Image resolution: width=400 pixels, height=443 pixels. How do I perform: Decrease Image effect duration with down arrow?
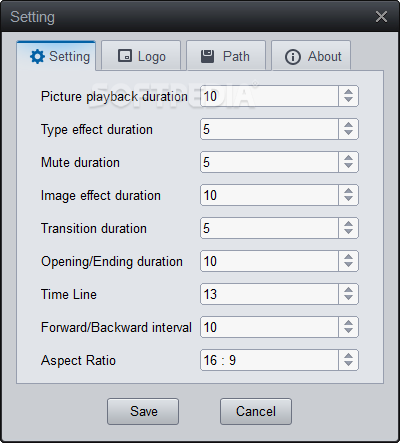(348, 199)
